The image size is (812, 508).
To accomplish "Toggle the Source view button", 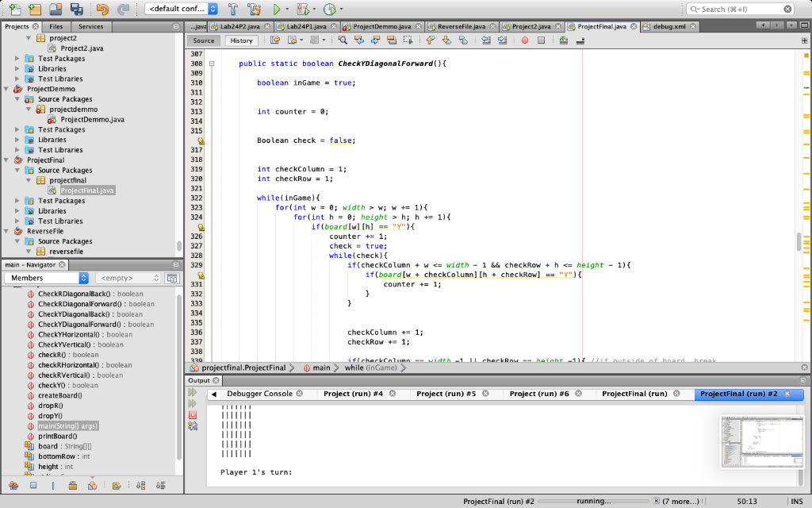I will pos(204,40).
